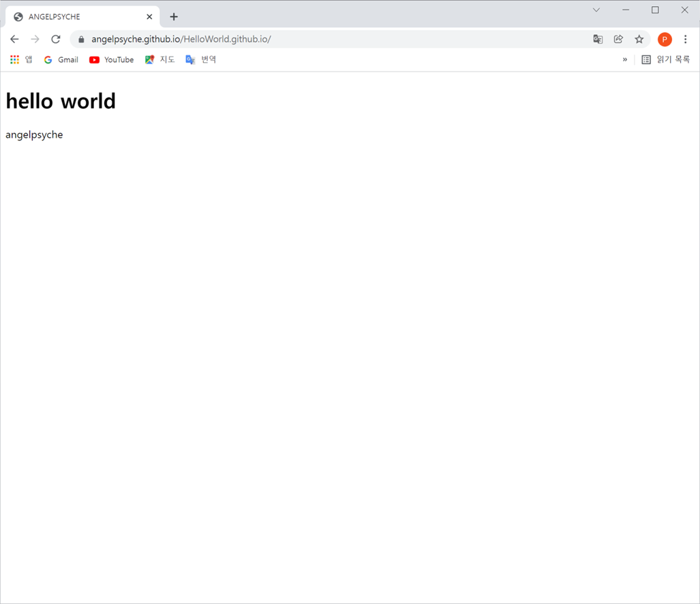Screen dimensions: 700x604
Task: Maximize the Chrome window
Action: (x=655, y=10)
